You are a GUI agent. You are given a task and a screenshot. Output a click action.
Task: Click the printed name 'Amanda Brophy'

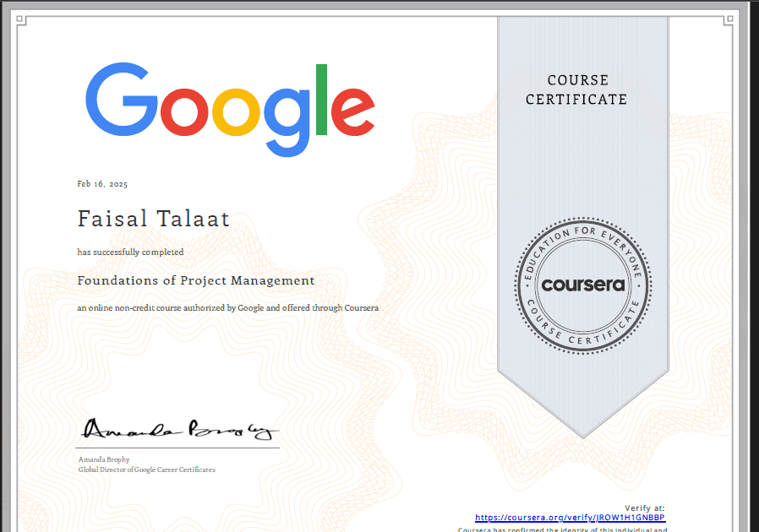[x=104, y=459]
